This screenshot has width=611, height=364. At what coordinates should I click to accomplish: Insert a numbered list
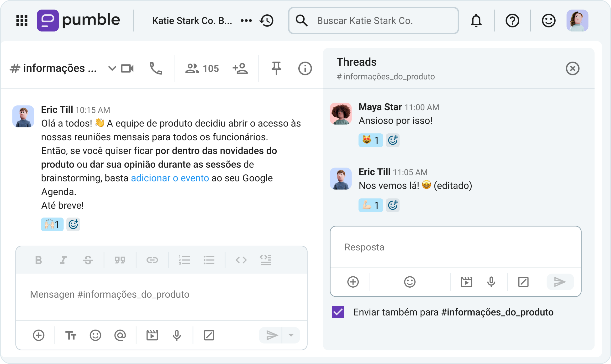click(184, 260)
